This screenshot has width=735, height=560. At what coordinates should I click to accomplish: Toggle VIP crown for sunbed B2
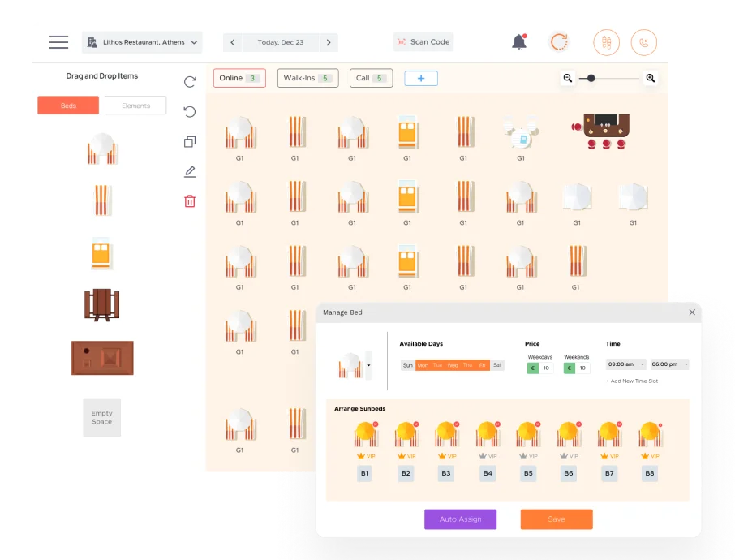[x=406, y=456]
